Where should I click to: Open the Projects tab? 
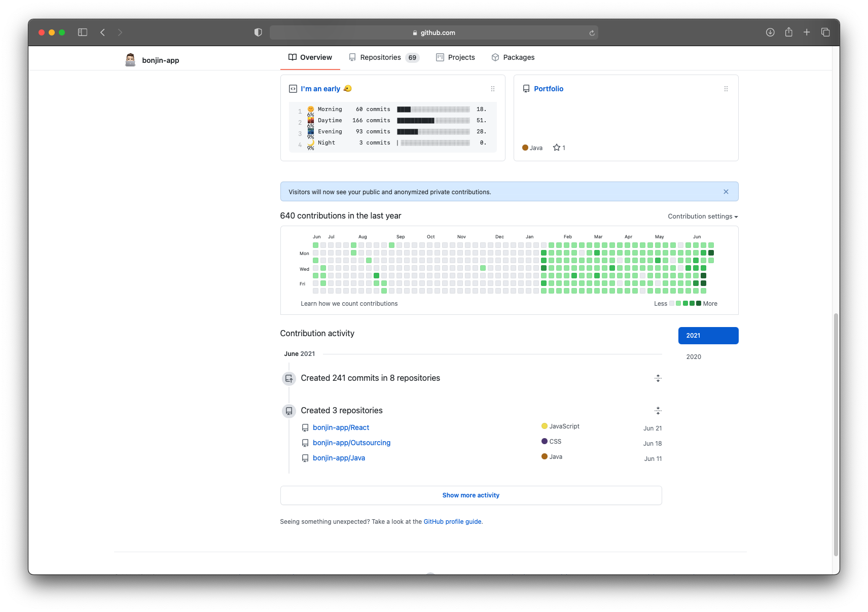point(455,57)
